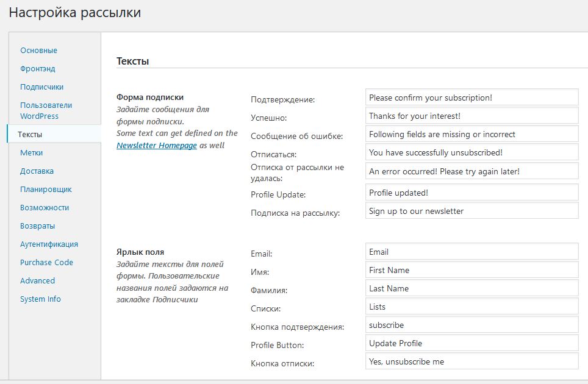Switch to the Фронтэнд tab

37,69
